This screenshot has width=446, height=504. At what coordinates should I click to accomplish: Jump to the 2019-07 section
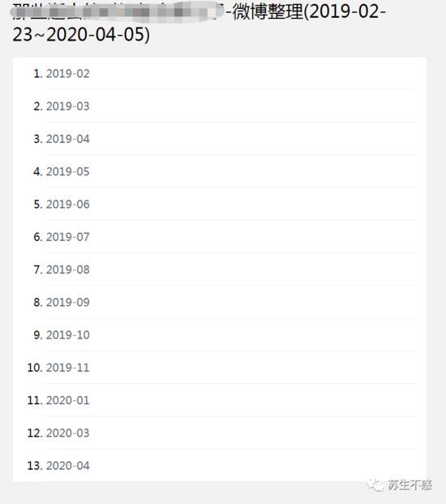tap(68, 237)
